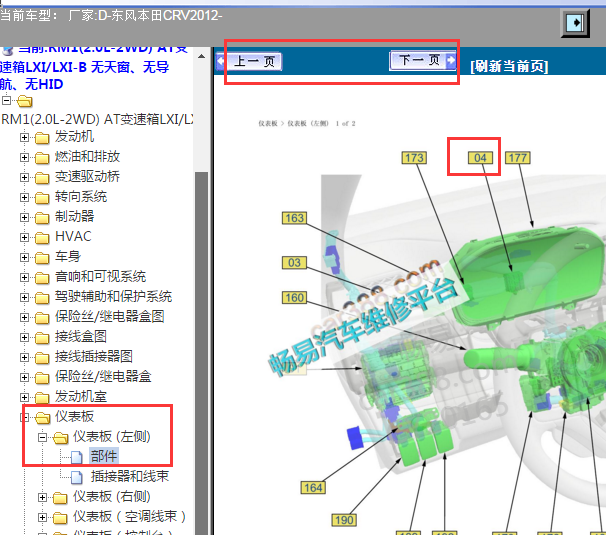Expand the 仪表板 (空调线束) subfolder
The image size is (606, 535).
[x=43, y=517]
